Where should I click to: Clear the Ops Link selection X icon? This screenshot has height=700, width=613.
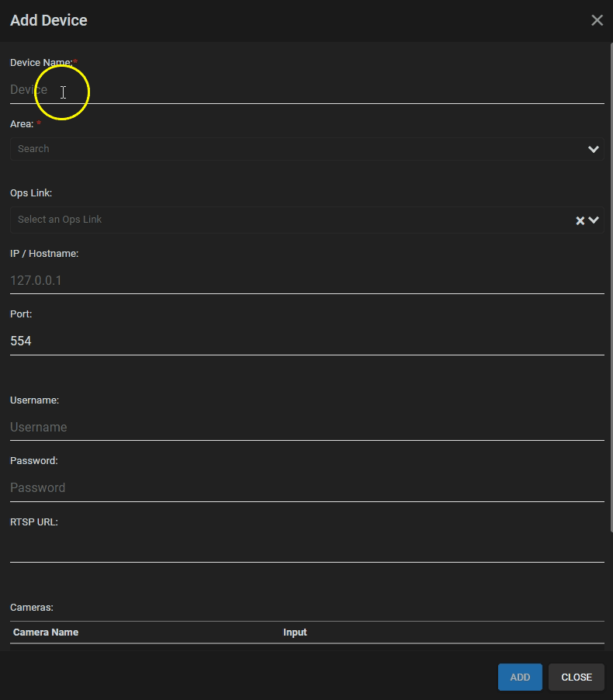tap(580, 220)
